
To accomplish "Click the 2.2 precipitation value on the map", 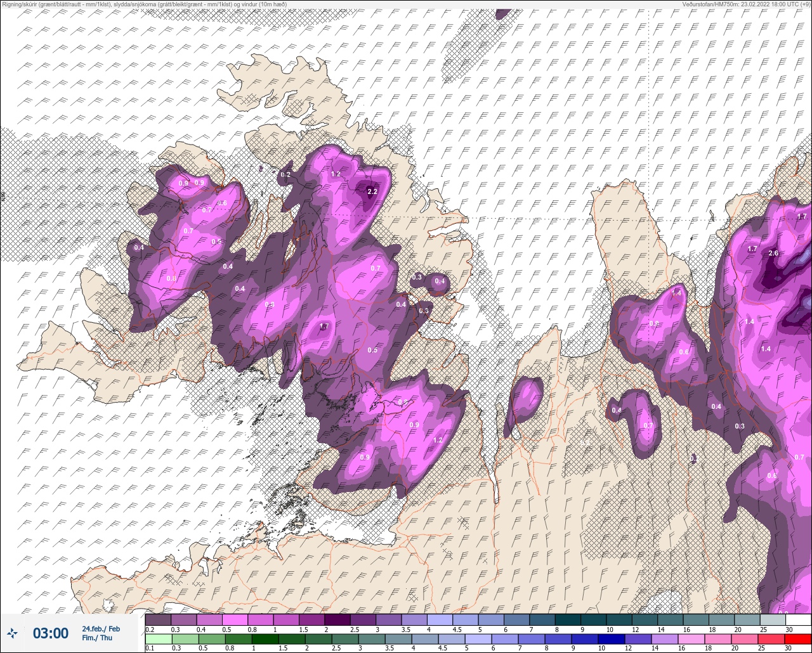I will click(372, 191).
